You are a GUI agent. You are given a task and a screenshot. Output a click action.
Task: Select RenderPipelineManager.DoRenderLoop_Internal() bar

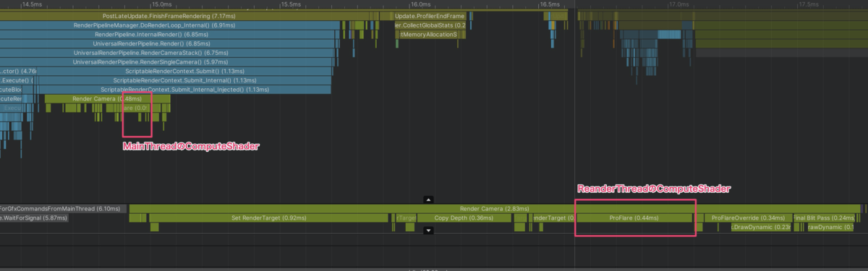(x=170, y=25)
